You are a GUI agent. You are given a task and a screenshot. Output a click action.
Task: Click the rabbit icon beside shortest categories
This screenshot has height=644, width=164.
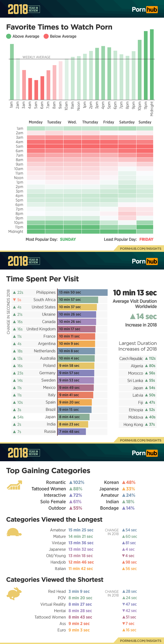pyautogui.click(x=14, y=594)
